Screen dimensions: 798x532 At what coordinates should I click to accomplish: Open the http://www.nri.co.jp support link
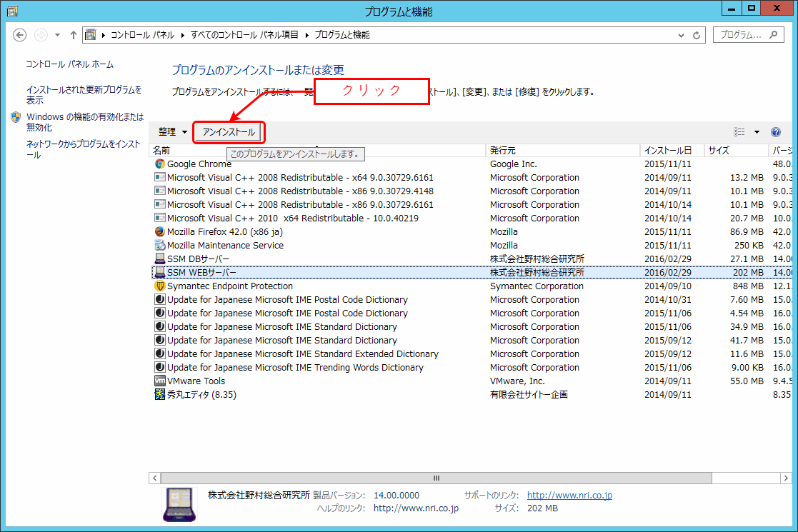[x=569, y=495]
